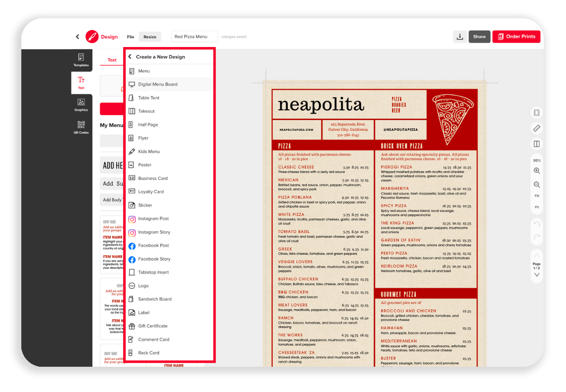The width and height of the screenshot is (566, 392).
Task: Select Loyalty Card design type
Action: coord(170,192)
